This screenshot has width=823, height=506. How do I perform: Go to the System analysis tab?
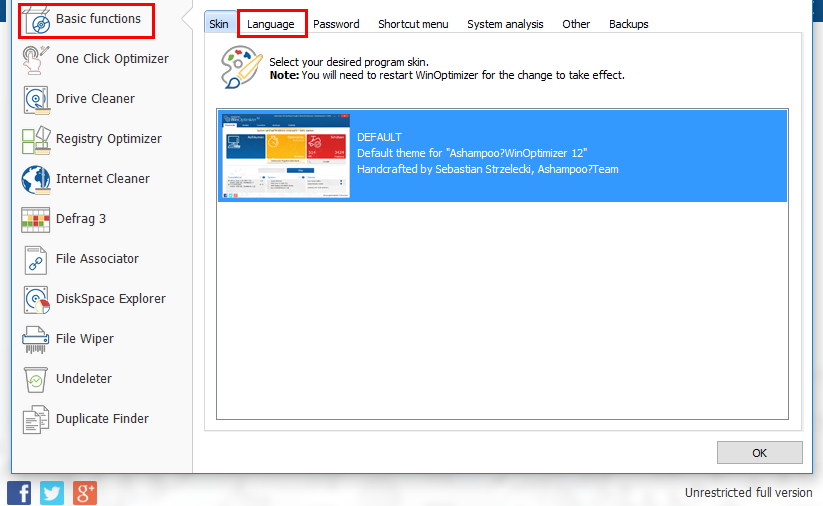coord(505,24)
